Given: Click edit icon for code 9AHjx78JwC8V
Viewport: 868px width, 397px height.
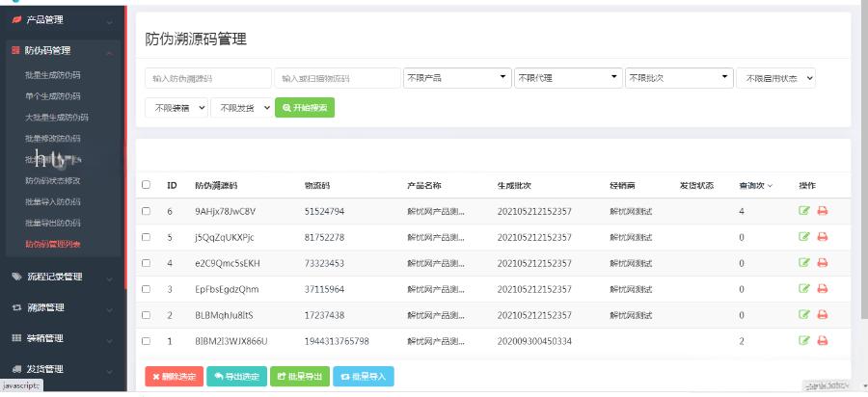Looking at the screenshot, I should click(803, 211).
